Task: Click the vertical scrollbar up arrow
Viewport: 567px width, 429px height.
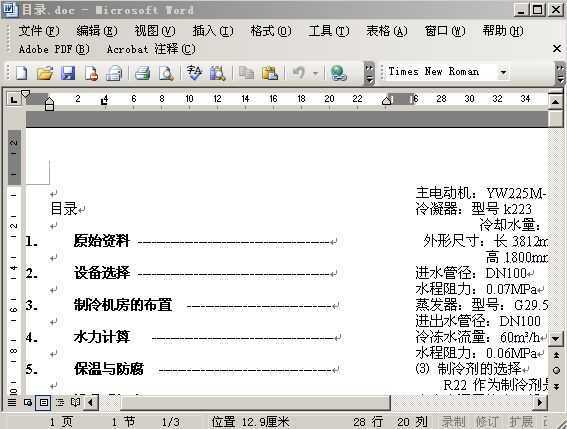Action: click(555, 102)
